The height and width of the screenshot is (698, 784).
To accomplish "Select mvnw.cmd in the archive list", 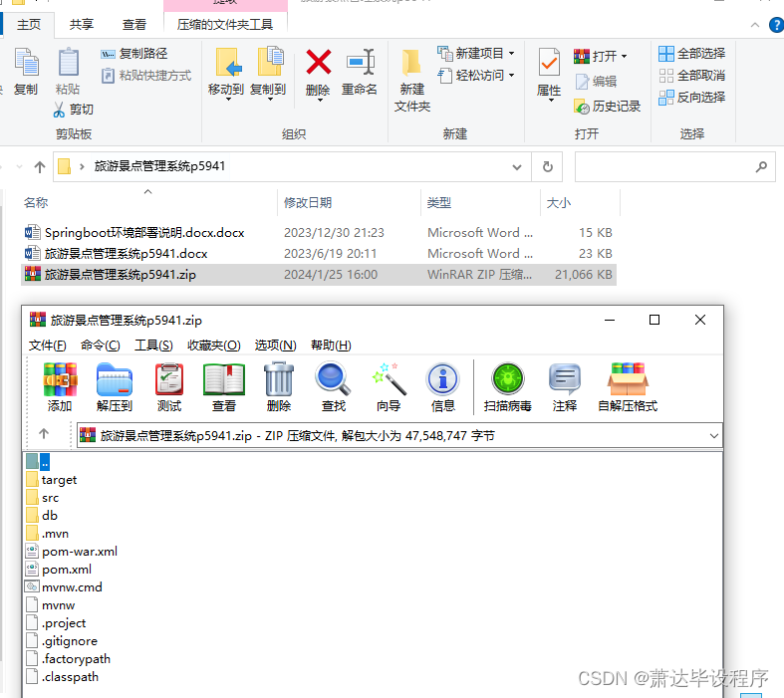I will 64,587.
